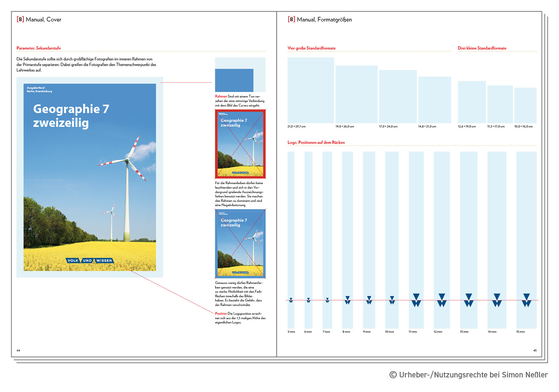Click paragraph starting 'Für die Rahmenfarben'
This screenshot has width=559, height=392.
pos(239,194)
